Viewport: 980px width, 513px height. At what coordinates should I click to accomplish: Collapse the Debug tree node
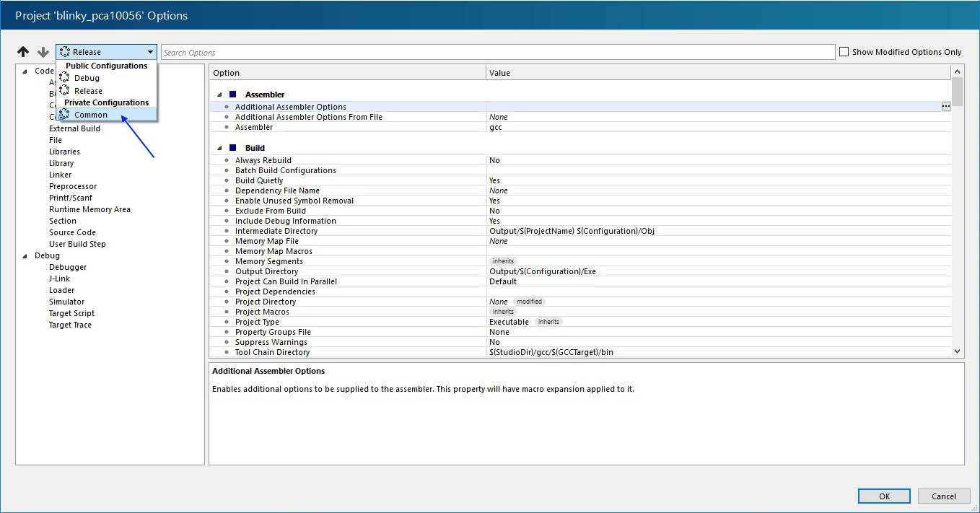[x=25, y=255]
